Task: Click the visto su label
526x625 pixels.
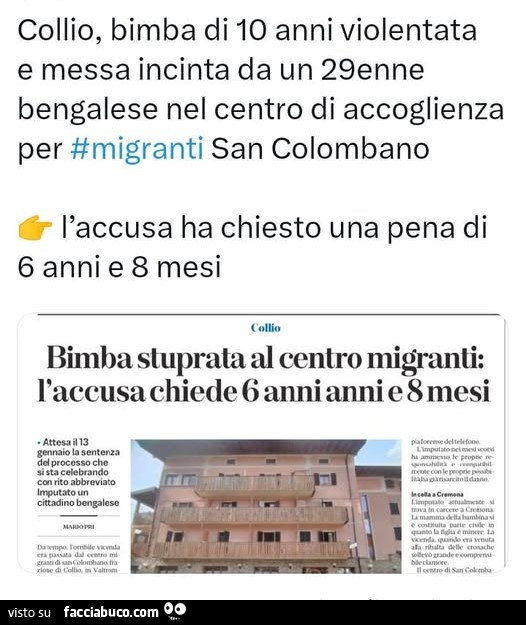Action: pyautogui.click(x=29, y=612)
